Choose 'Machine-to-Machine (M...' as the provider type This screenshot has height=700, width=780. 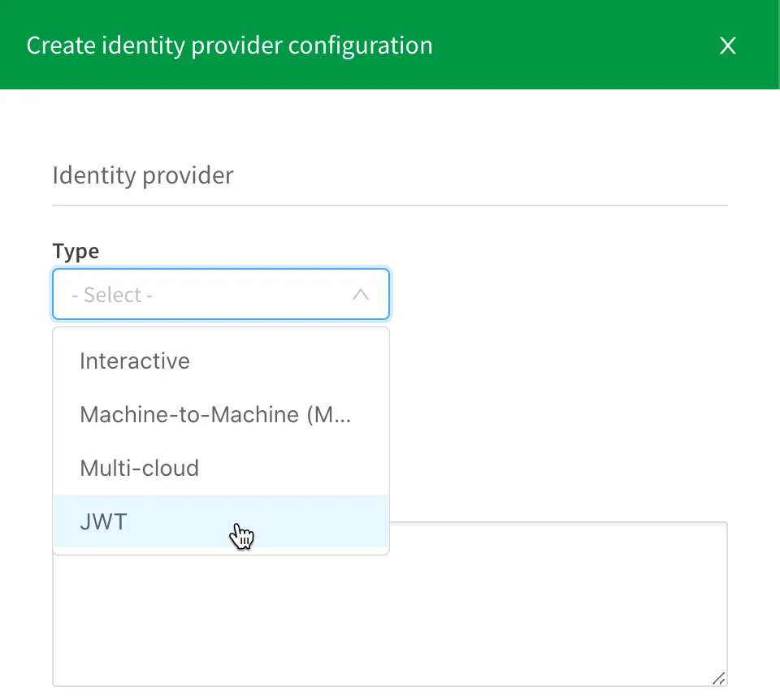coord(214,414)
